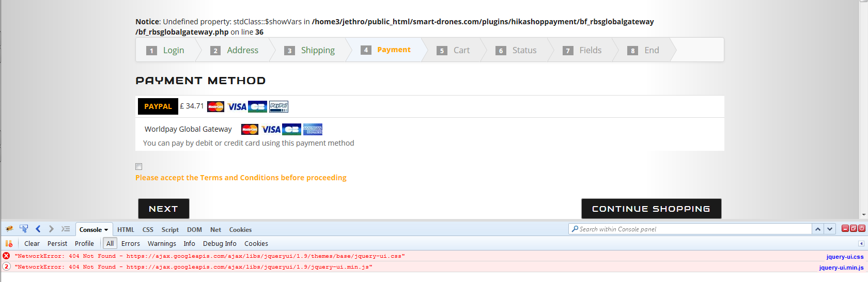Show the command line popup icon

tap(66, 229)
